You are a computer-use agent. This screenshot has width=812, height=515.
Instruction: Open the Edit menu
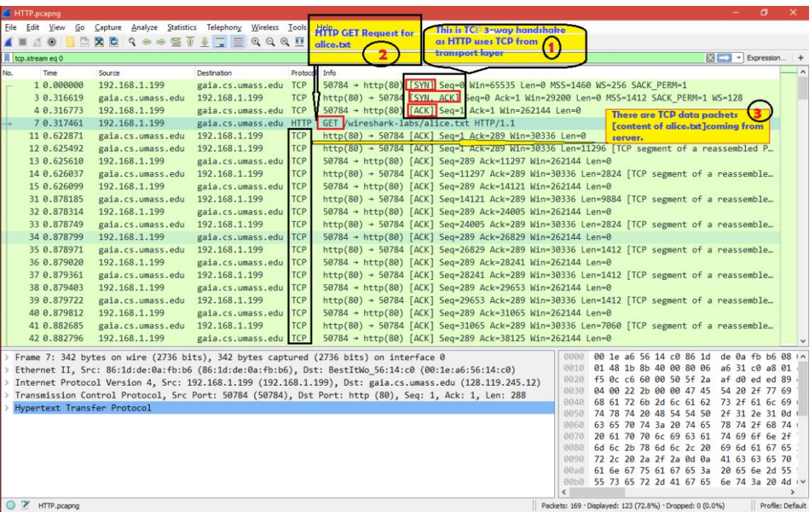click(x=32, y=27)
